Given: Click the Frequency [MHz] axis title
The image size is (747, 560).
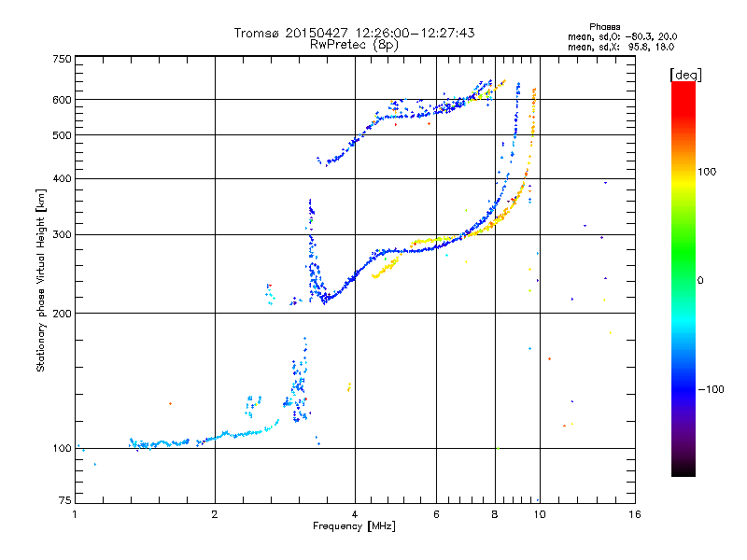Looking at the screenshot, I should (354, 526).
